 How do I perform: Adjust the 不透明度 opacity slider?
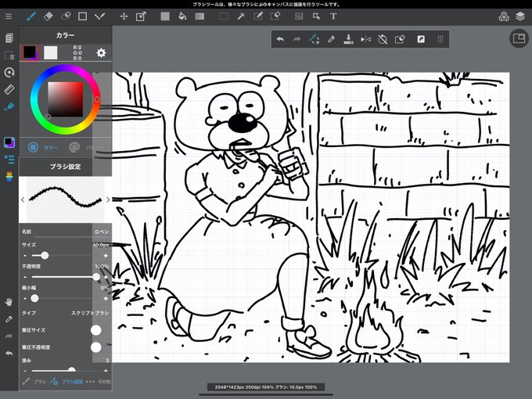tap(65, 277)
